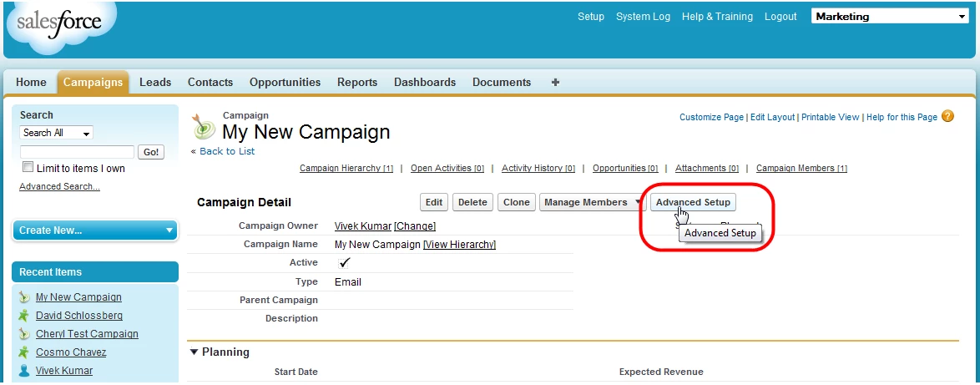Click the sidebar search text field

pos(78,152)
